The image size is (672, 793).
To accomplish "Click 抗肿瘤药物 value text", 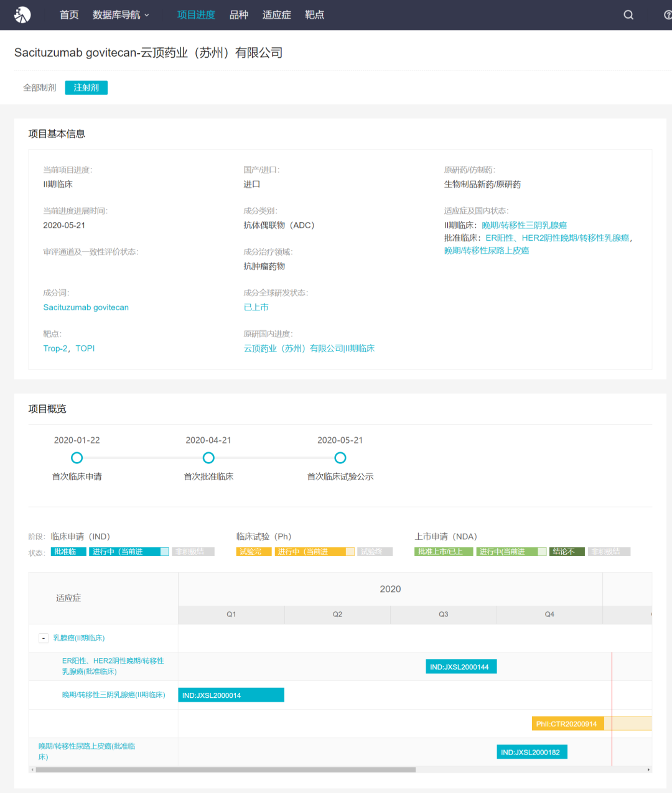I will [x=264, y=266].
